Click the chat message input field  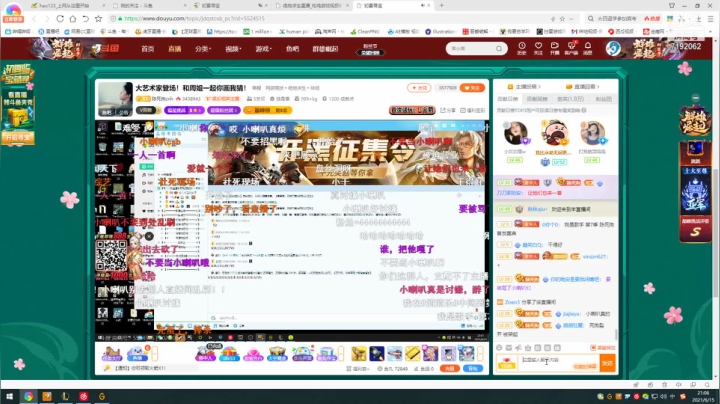click(559, 363)
